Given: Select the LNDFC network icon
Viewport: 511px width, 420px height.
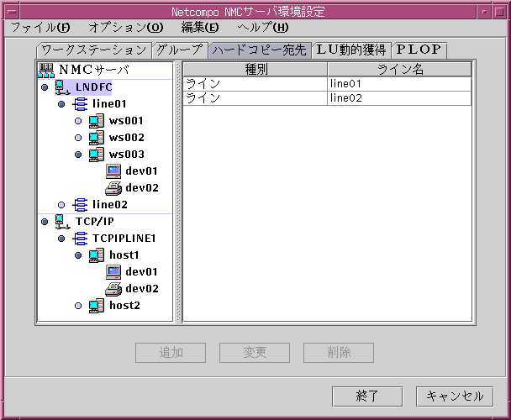Looking at the screenshot, I should (62, 87).
